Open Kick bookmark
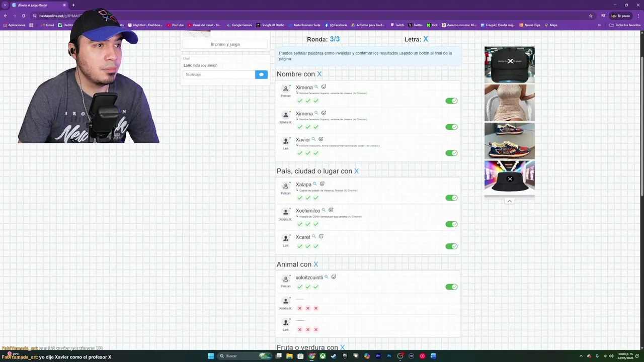Image resolution: width=644 pixels, height=362 pixels. pyautogui.click(x=432, y=25)
